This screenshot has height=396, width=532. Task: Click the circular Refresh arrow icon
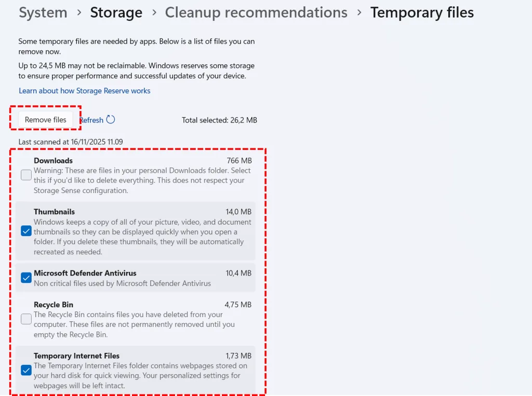coord(111,120)
